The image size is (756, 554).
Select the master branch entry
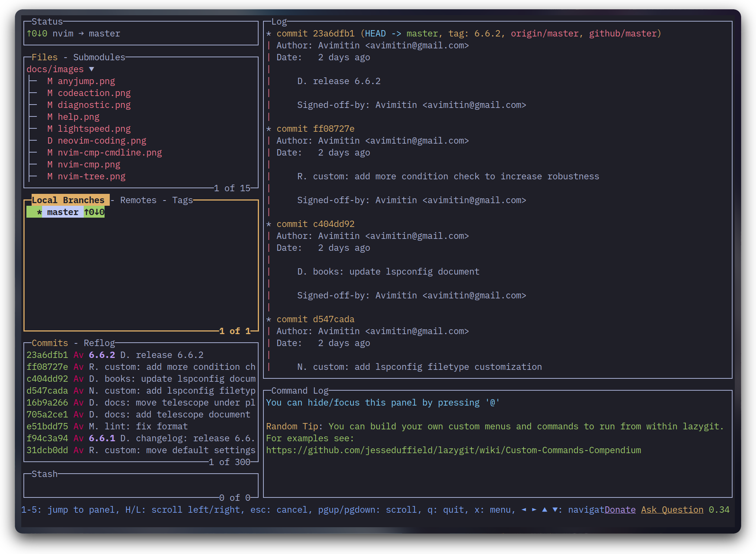(63, 212)
